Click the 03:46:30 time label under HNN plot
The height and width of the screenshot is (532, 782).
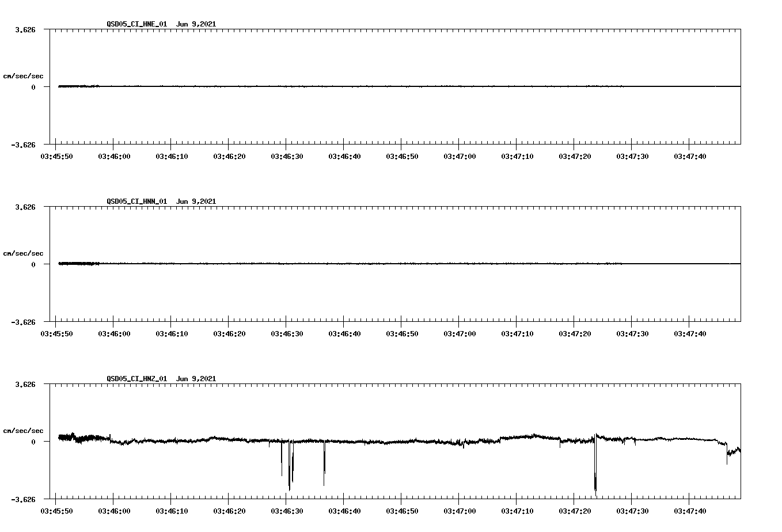(x=287, y=333)
